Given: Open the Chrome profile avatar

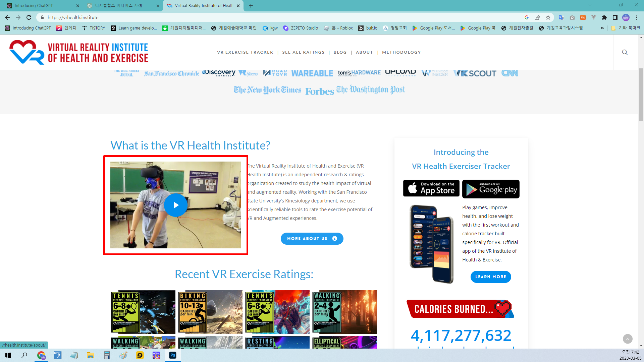Looking at the screenshot, I should pyautogui.click(x=626, y=17).
